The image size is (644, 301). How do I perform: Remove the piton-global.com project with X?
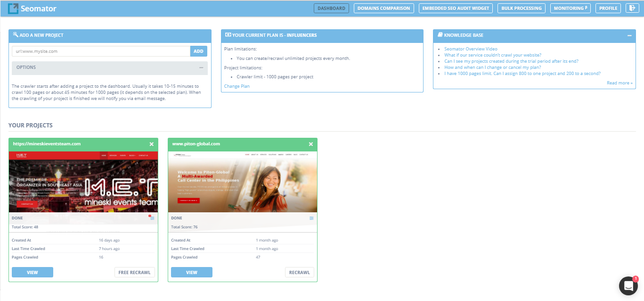[311, 144]
